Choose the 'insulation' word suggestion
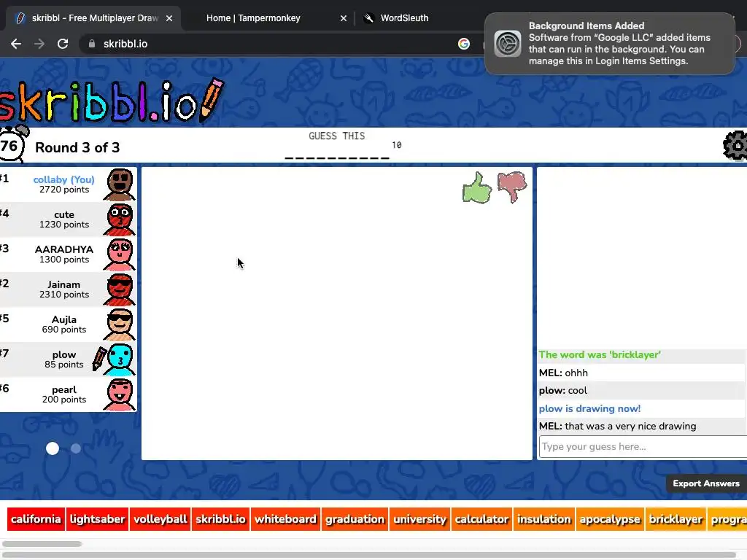747x560 pixels. click(544, 519)
